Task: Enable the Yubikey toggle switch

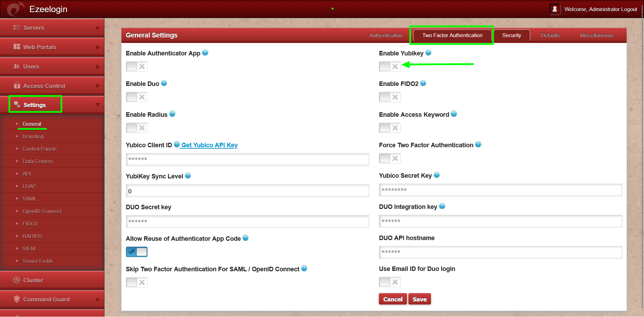Action: point(390,67)
